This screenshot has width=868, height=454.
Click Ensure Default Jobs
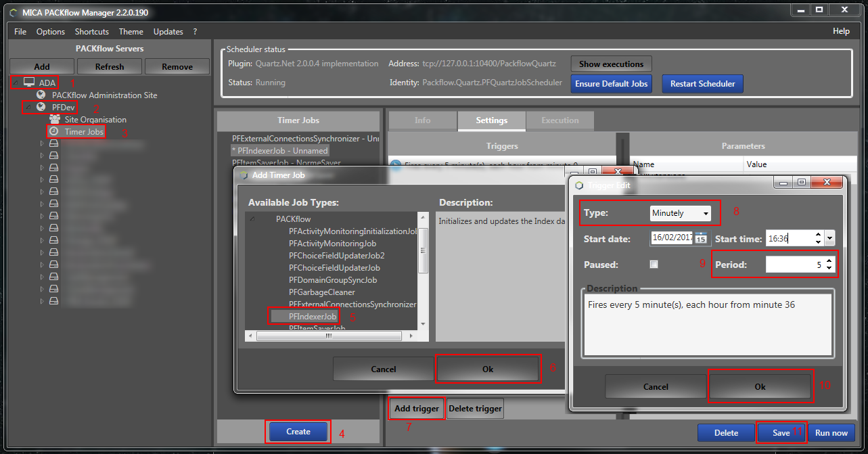point(612,84)
